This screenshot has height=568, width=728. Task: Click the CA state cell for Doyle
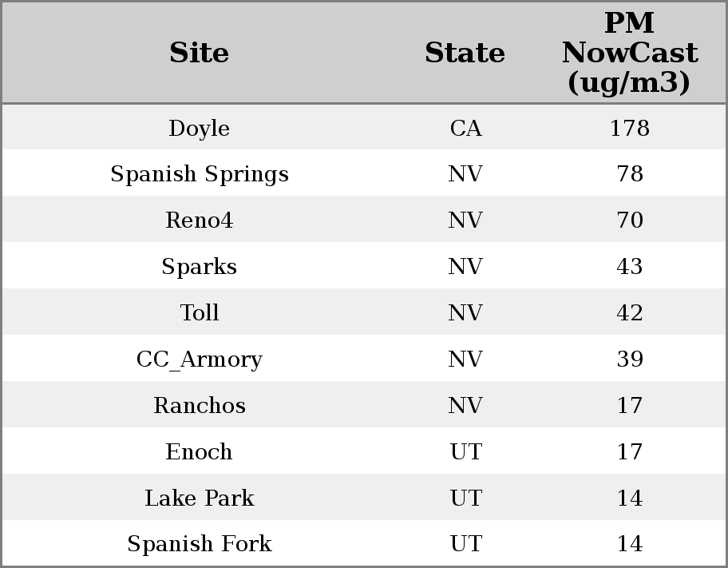(x=465, y=129)
